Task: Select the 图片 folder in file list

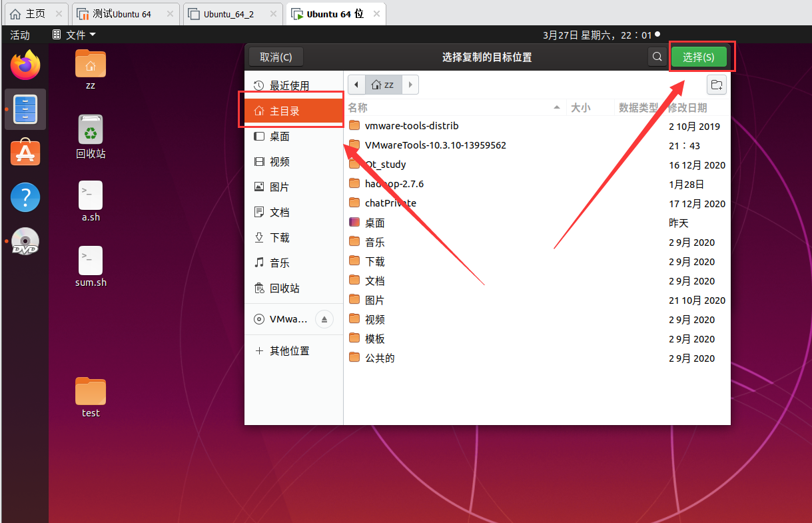Action: [x=537, y=300]
